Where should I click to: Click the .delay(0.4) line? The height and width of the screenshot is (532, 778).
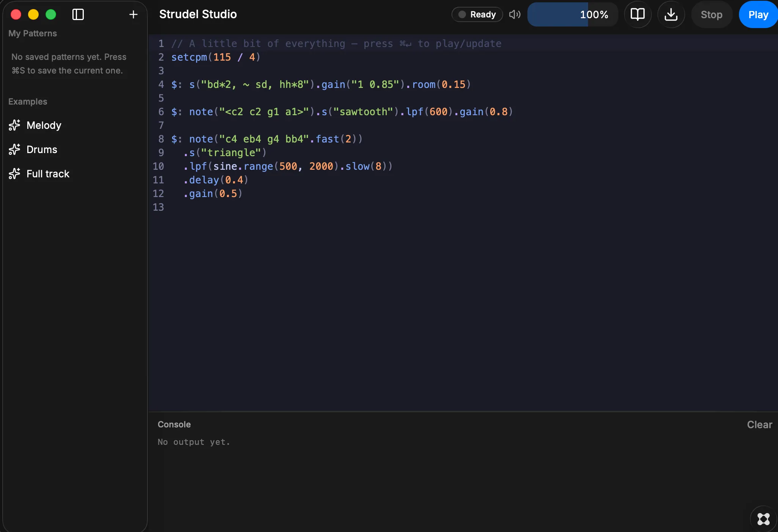pos(216,180)
